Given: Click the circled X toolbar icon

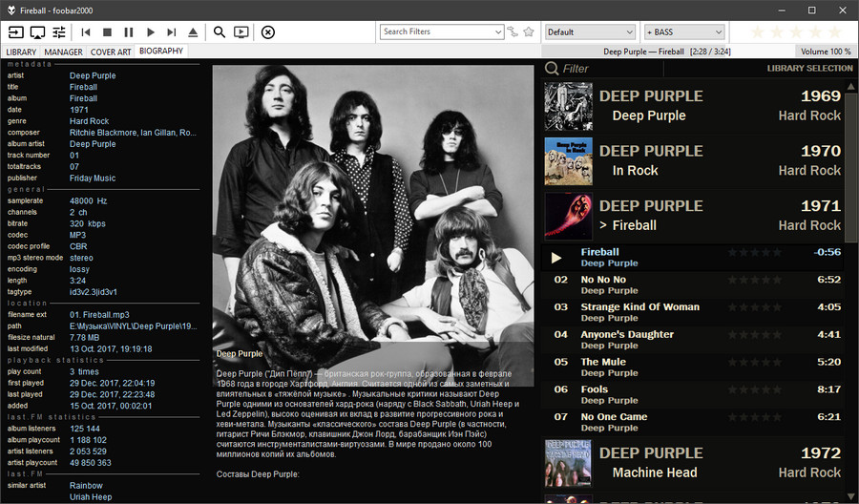Looking at the screenshot, I should pyautogui.click(x=268, y=32).
